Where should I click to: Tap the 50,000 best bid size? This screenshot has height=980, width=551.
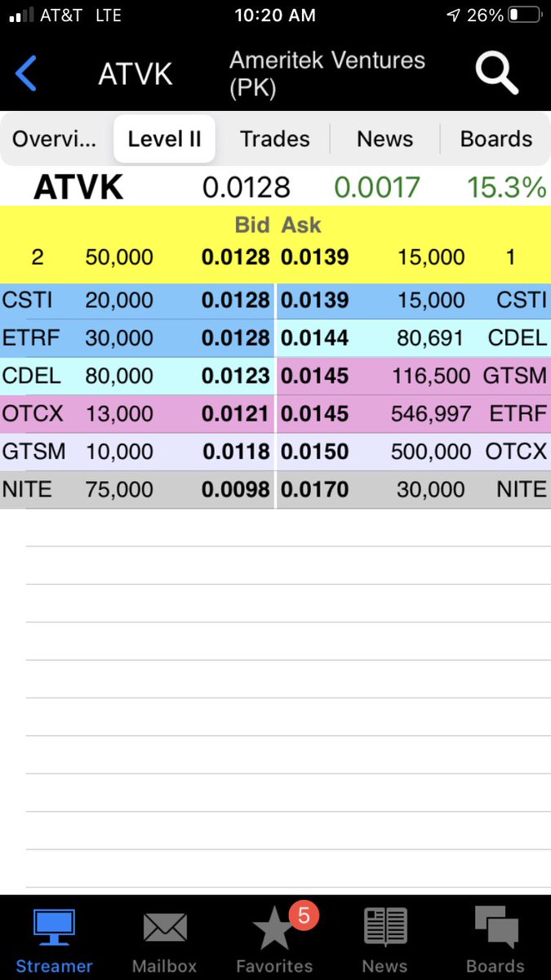[x=119, y=257]
